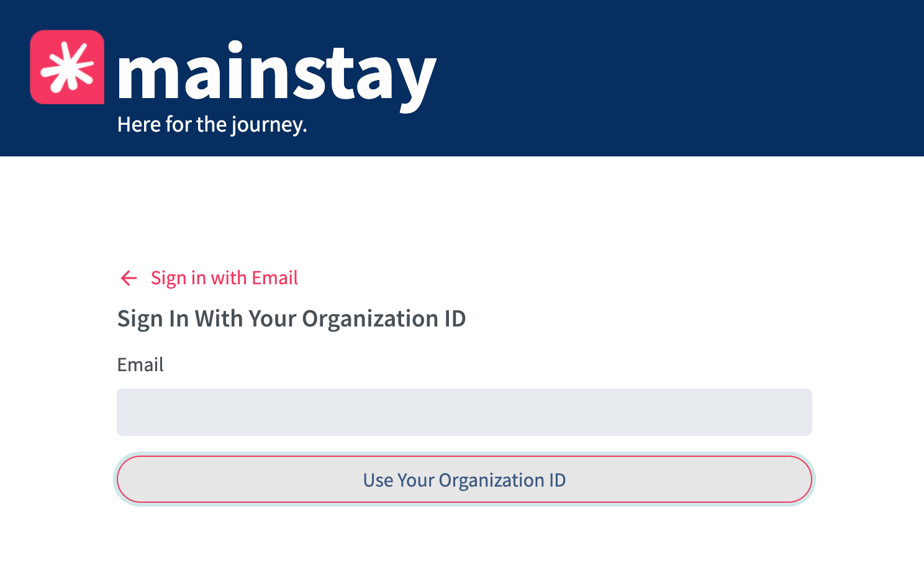Click the Email field label

(x=140, y=364)
